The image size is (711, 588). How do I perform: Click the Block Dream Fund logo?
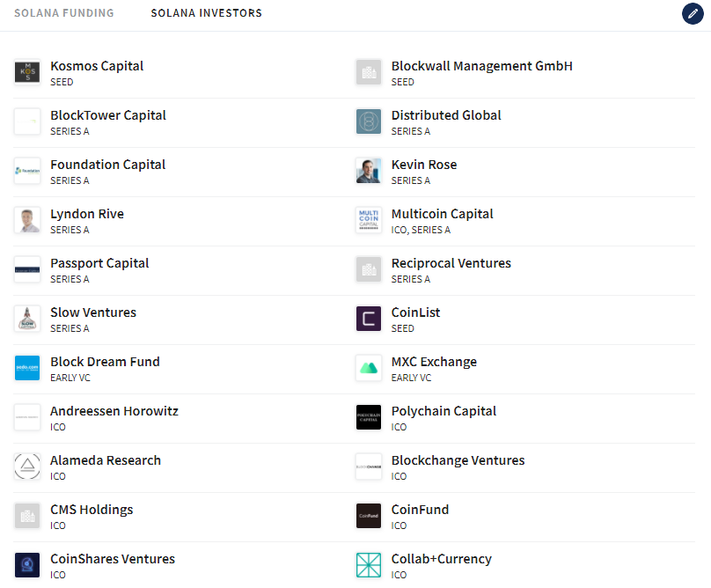click(x=27, y=368)
